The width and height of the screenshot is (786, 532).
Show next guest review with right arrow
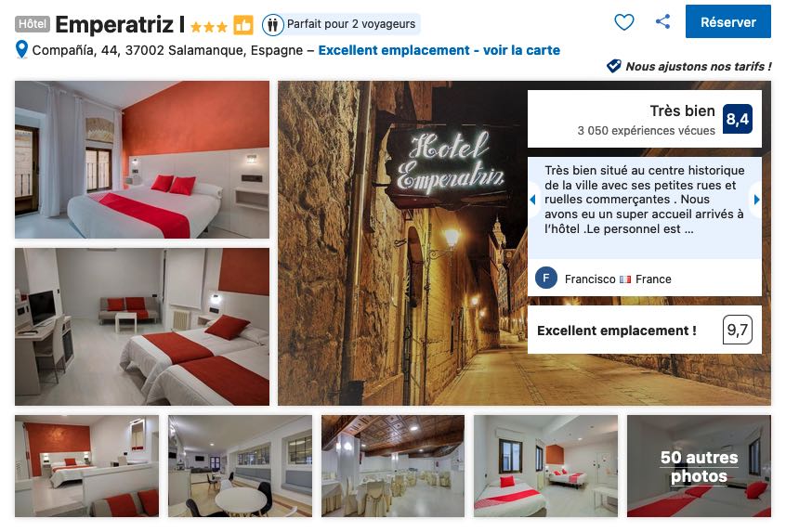[x=756, y=200]
